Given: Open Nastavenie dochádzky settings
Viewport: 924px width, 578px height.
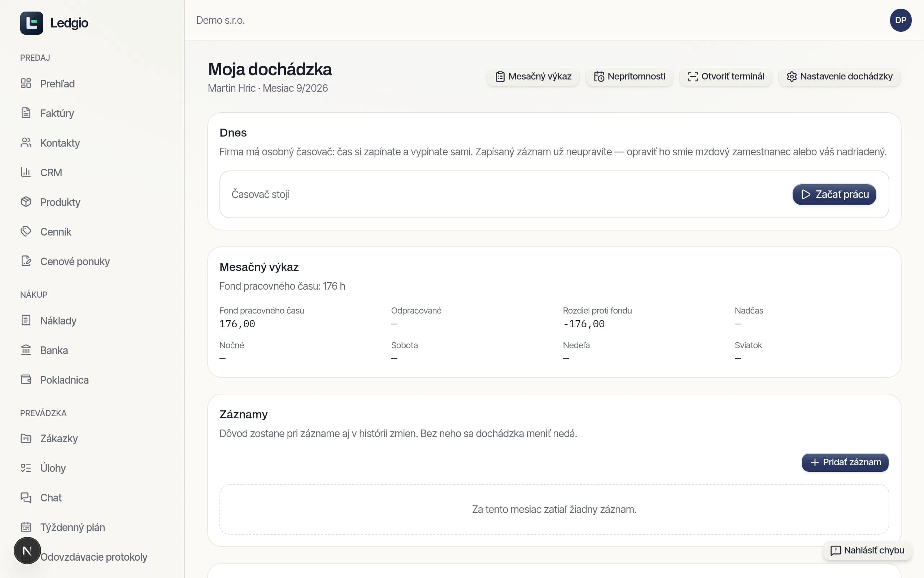Looking at the screenshot, I should click(839, 77).
